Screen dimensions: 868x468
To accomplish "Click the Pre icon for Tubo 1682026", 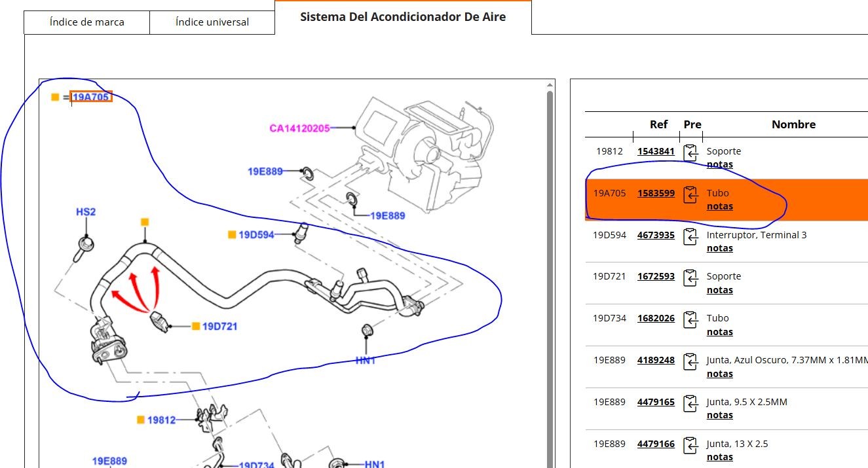I will [690, 320].
